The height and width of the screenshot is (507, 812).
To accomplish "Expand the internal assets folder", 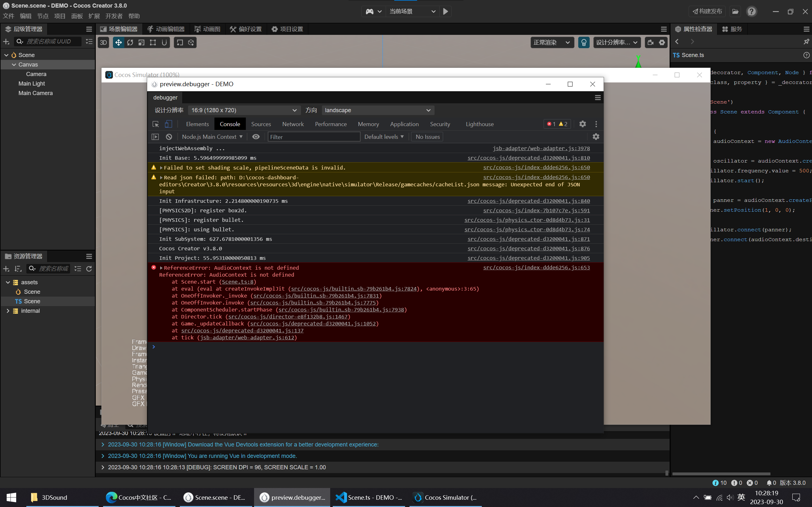I will [8, 311].
